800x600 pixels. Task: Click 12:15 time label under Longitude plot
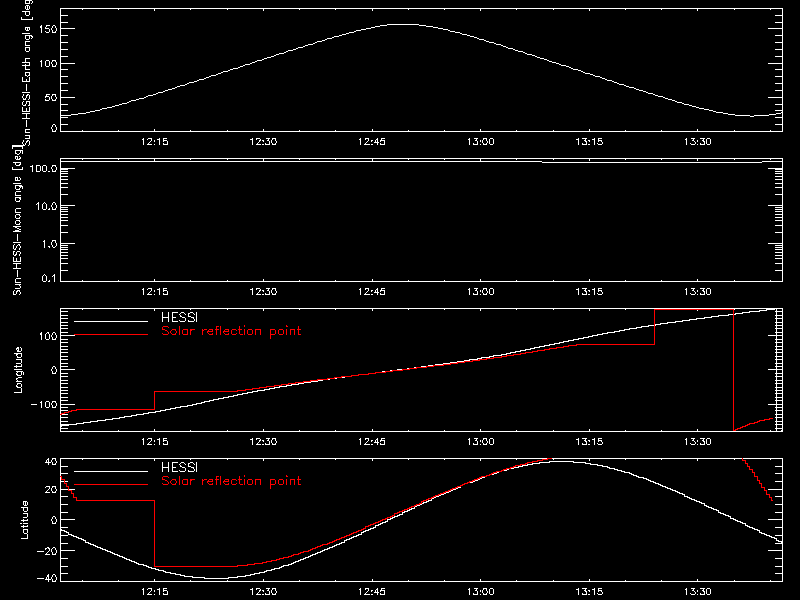155,441
